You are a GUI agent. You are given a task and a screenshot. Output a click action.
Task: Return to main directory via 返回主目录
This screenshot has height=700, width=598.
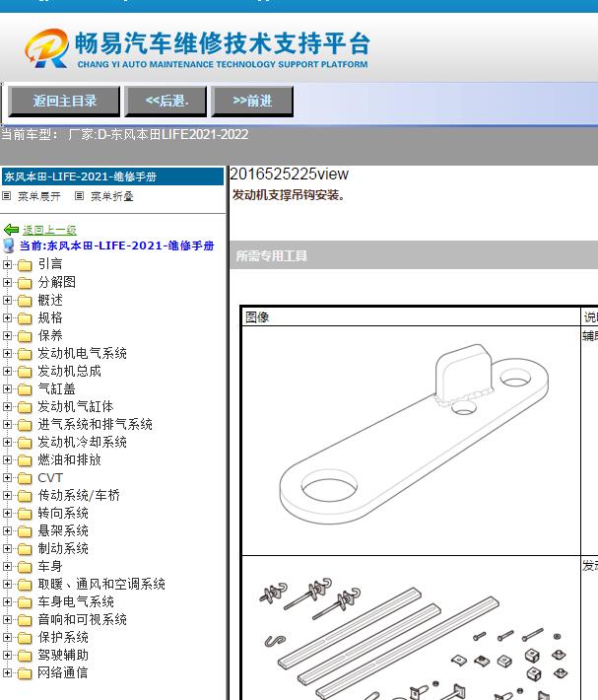coord(64,101)
